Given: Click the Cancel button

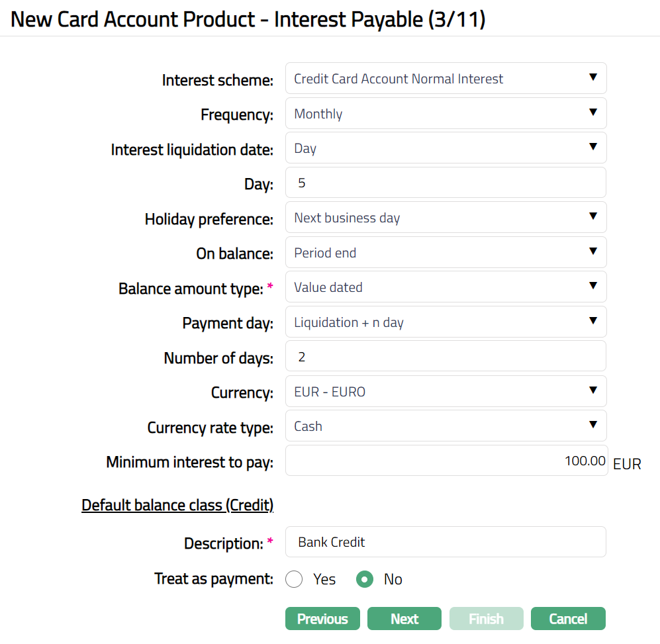Looking at the screenshot, I should click(568, 619).
